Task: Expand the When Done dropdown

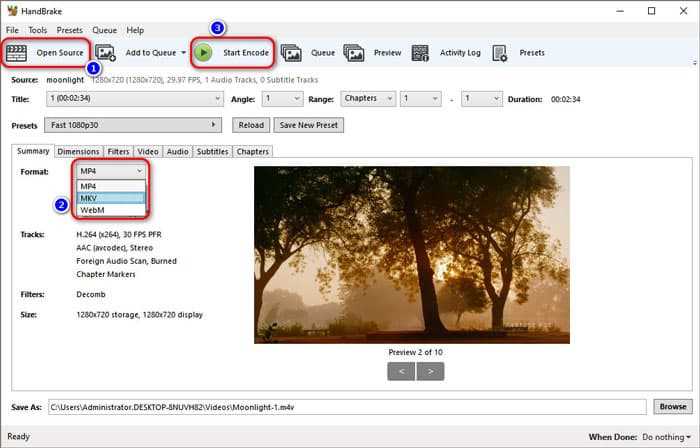Action: coord(665,437)
